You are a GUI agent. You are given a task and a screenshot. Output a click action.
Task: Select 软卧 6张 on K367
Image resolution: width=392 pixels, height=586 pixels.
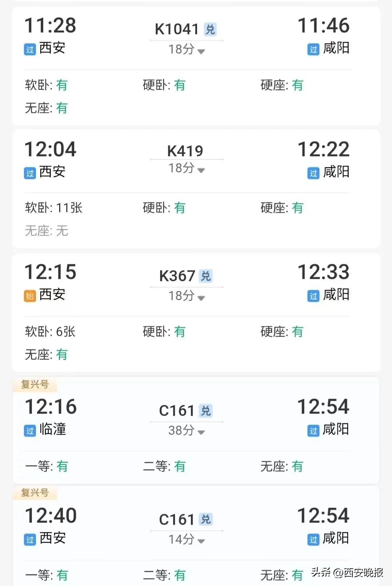50,331
